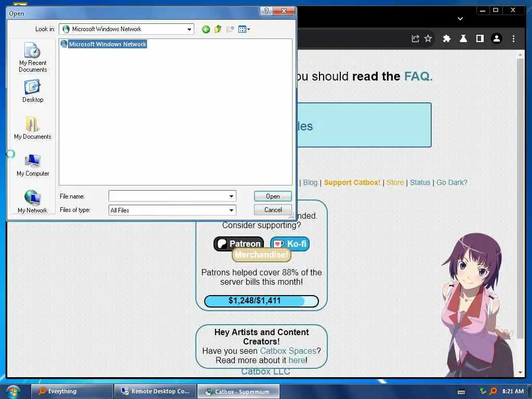This screenshot has width=532, height=399.
Task: Open tab search chevron in browser
Action: tap(460, 19)
